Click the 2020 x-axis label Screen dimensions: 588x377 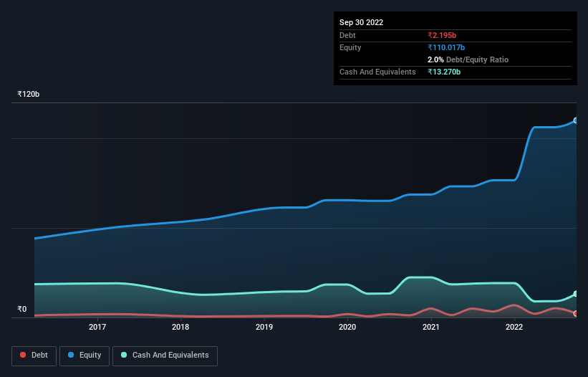[x=347, y=327]
